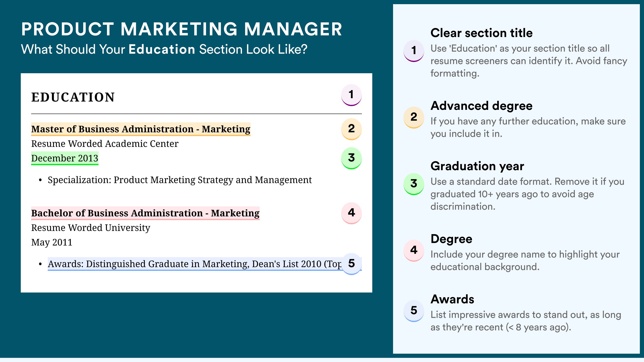The image size is (644, 362).
Task: Click the Specialization: Product Marketing Strategy bullet
Action: click(x=179, y=180)
